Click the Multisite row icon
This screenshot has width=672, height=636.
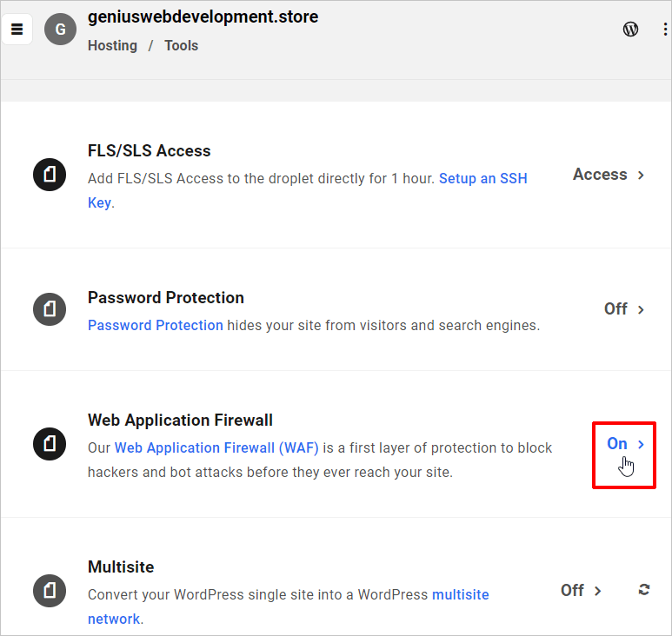[x=50, y=591]
